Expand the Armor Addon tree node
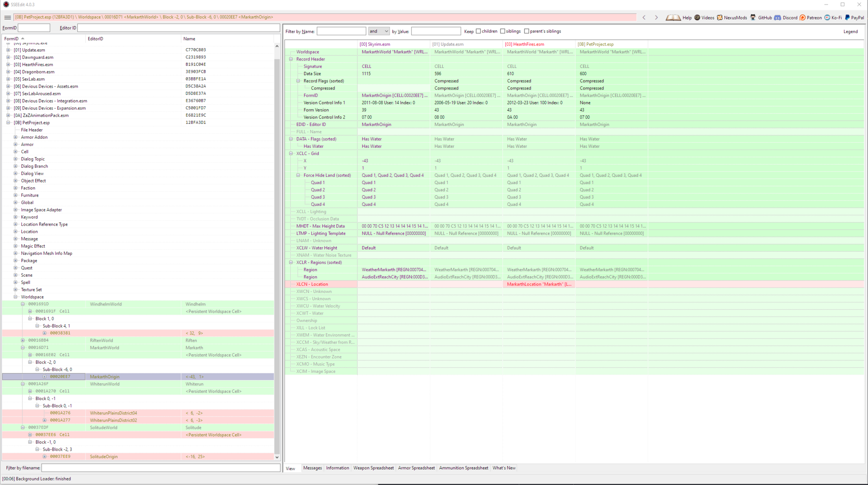 tap(15, 137)
